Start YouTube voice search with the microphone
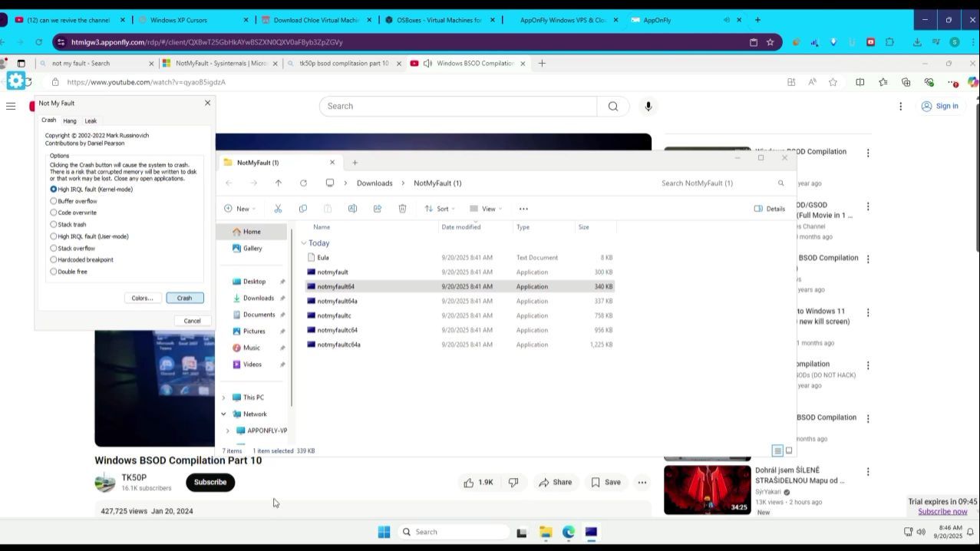Screen dimensions: 980x551 pyautogui.click(x=648, y=107)
